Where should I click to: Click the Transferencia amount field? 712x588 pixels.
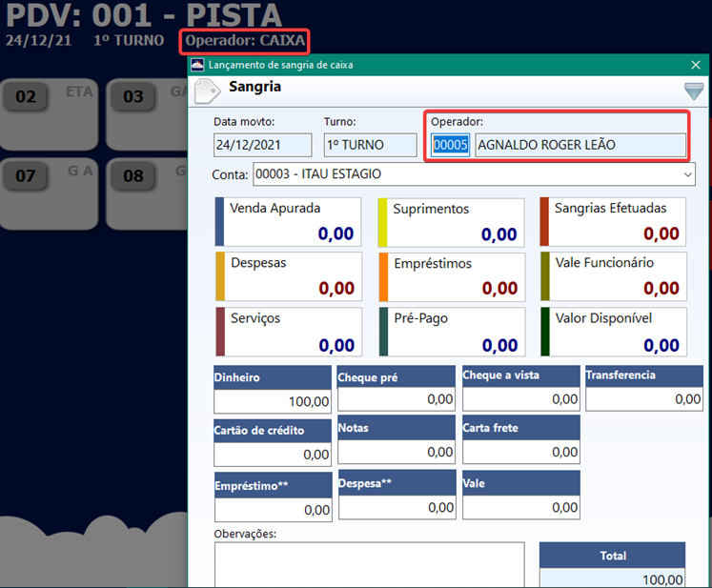644,399
